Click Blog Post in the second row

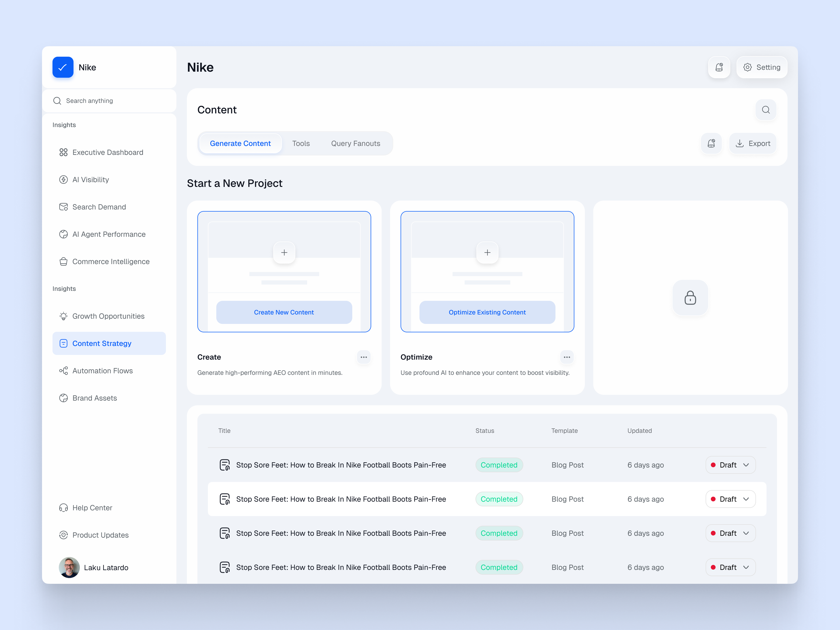(x=567, y=499)
